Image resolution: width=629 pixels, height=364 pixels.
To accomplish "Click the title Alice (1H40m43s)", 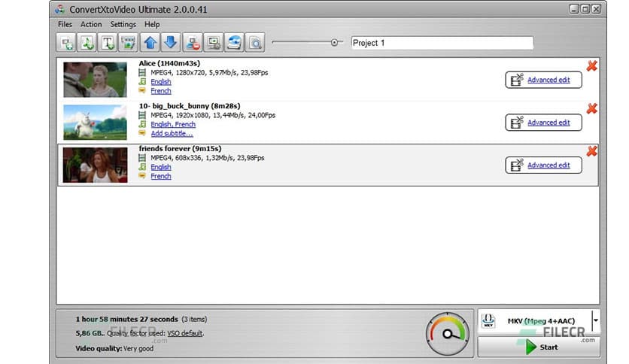I will click(x=169, y=63).
